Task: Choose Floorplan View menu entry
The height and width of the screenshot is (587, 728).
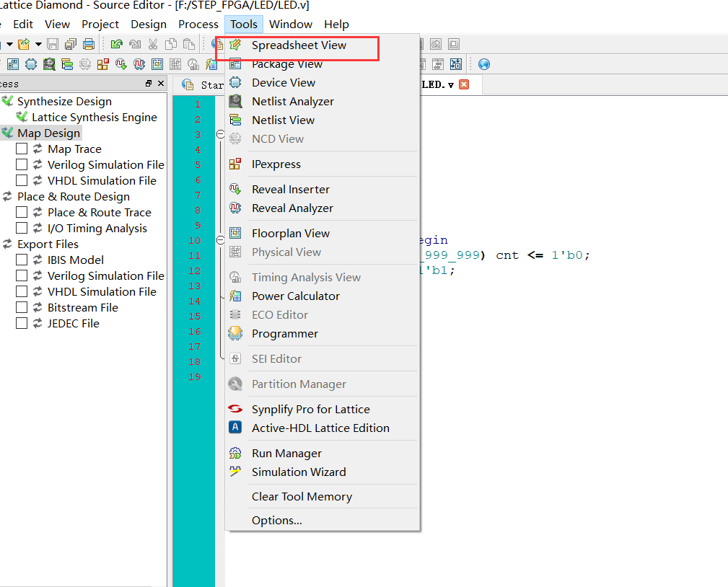Action: coord(323,234)
